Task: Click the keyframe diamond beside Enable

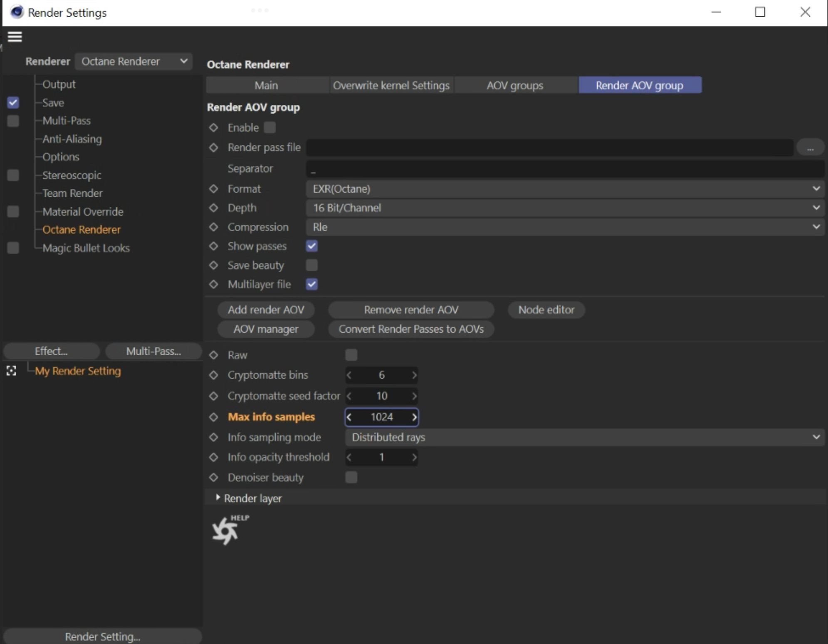Action: pos(214,128)
